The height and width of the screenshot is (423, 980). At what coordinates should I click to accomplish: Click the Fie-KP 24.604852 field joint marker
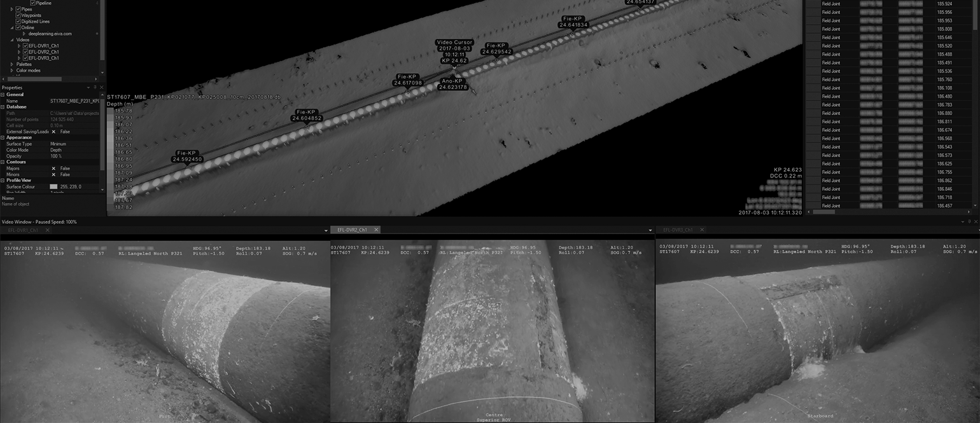[306, 116]
